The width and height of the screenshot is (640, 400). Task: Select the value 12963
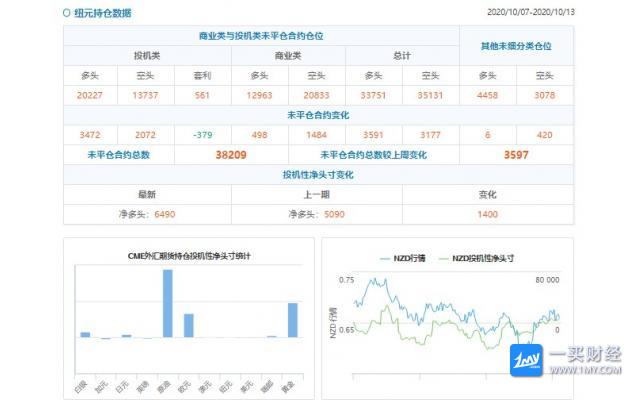pyautogui.click(x=259, y=95)
